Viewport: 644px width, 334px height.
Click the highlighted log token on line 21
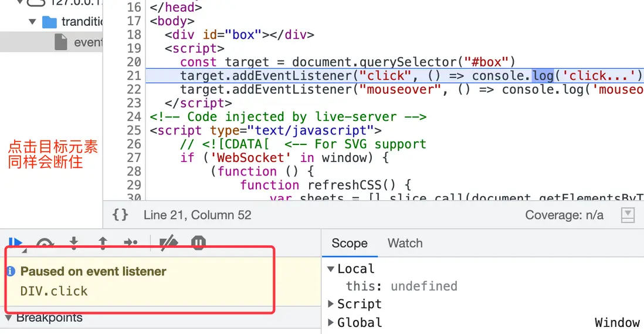click(x=543, y=76)
